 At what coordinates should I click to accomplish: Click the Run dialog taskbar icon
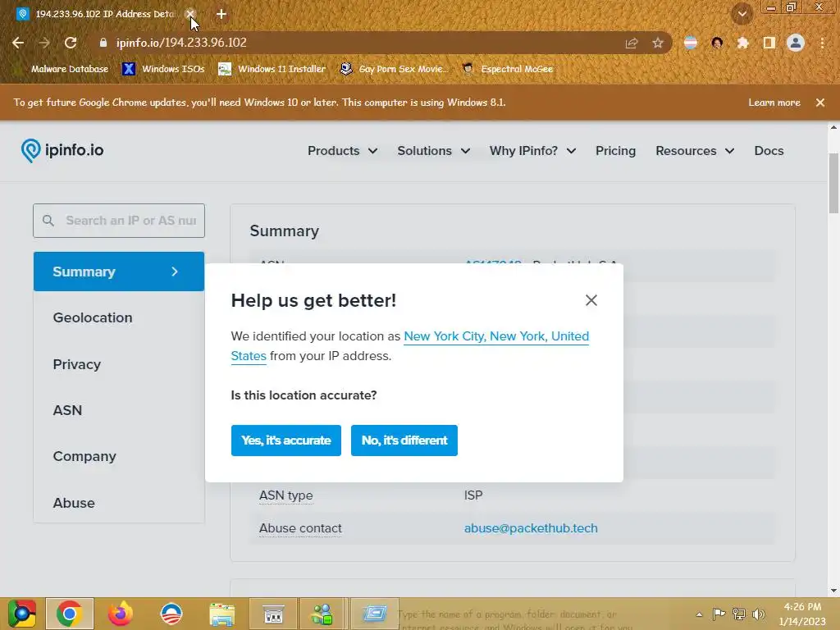click(374, 614)
